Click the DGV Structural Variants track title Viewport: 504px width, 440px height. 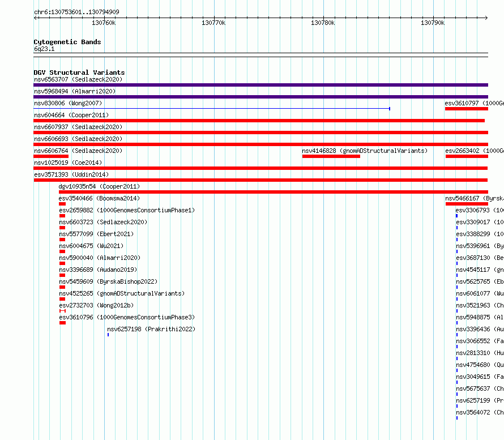click(79, 72)
